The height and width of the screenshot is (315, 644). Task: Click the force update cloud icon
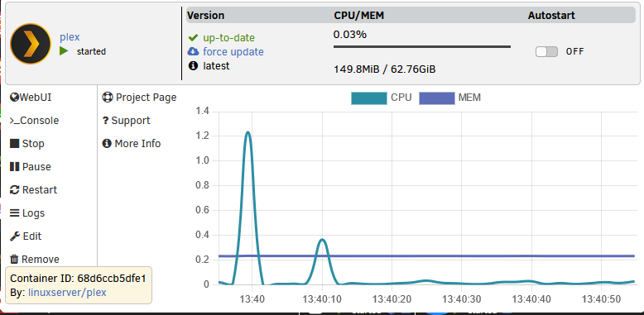coord(193,52)
